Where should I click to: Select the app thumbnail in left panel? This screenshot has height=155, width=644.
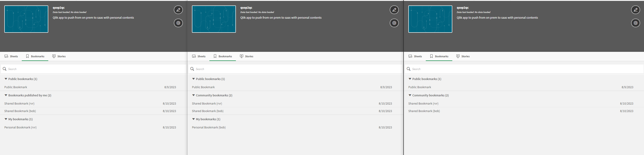pos(26,19)
